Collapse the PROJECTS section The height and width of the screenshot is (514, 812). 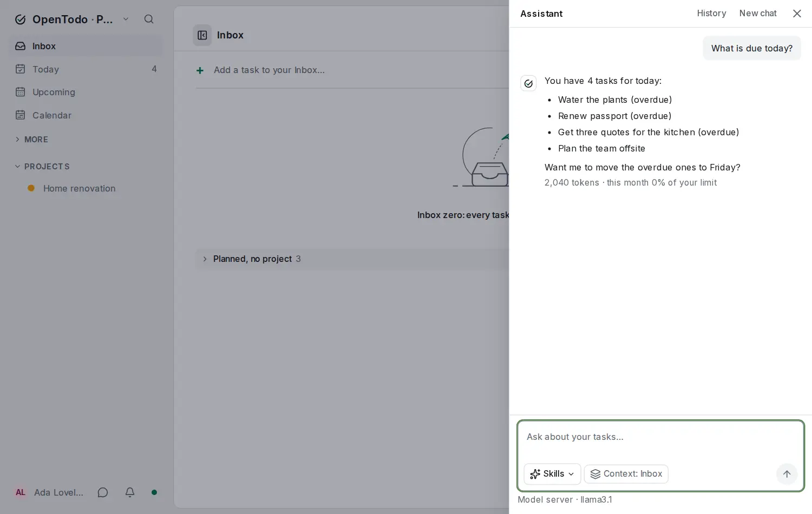tap(42, 166)
